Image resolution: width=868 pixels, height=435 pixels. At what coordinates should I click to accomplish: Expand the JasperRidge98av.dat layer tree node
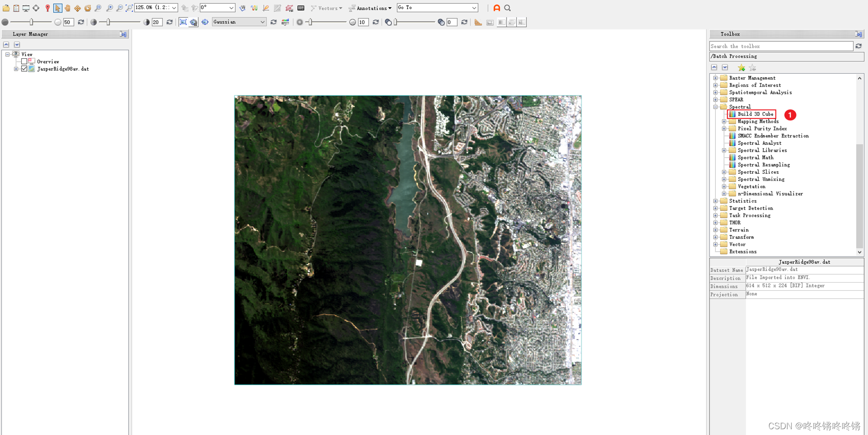[x=16, y=69]
